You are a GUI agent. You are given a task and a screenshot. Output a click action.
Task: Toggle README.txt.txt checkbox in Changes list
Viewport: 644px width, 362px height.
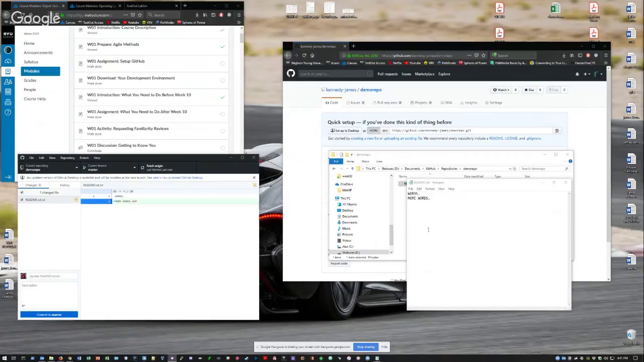click(22, 200)
